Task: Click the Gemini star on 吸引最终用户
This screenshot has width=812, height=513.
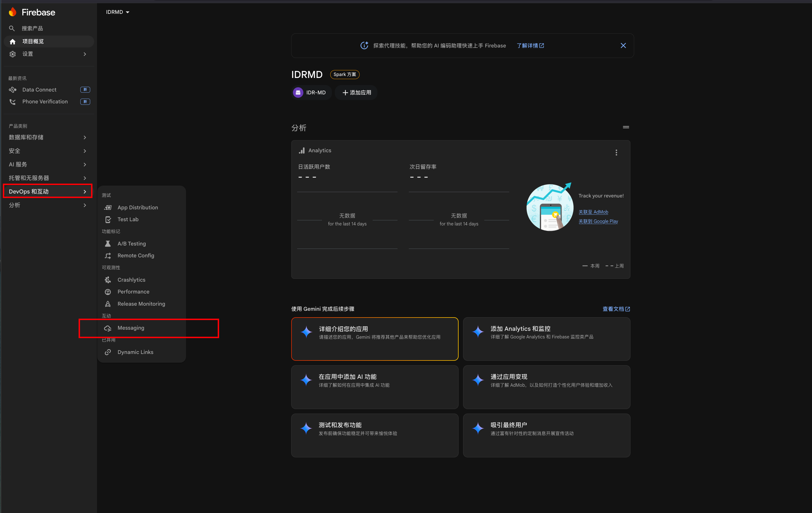Action: 478,429
